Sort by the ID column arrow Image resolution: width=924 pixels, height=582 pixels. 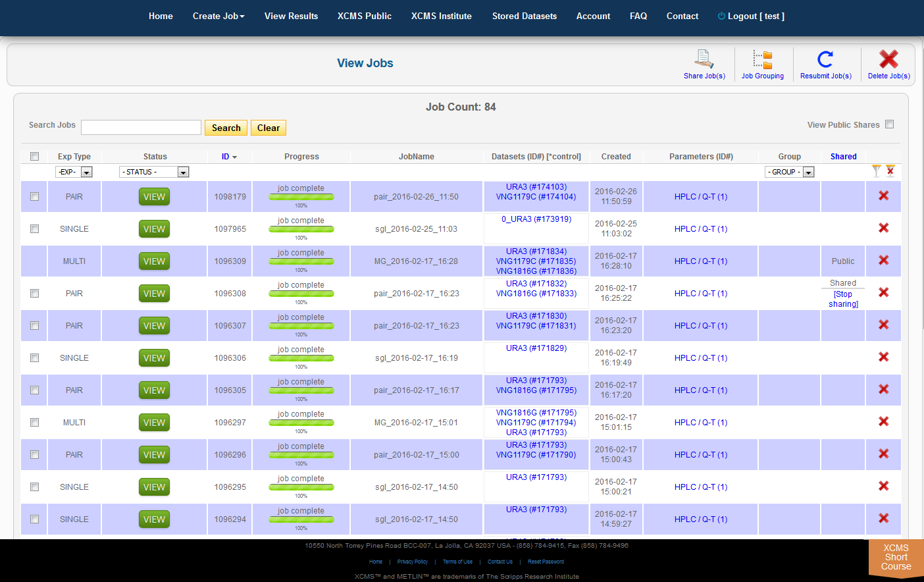pyautogui.click(x=234, y=157)
